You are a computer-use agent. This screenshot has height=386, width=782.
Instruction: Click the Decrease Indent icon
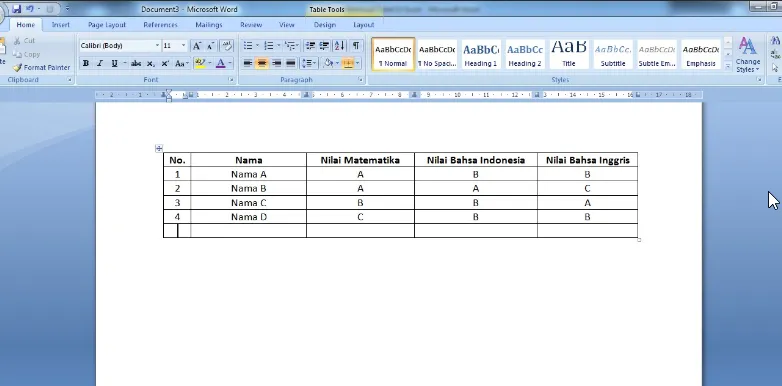(x=310, y=46)
